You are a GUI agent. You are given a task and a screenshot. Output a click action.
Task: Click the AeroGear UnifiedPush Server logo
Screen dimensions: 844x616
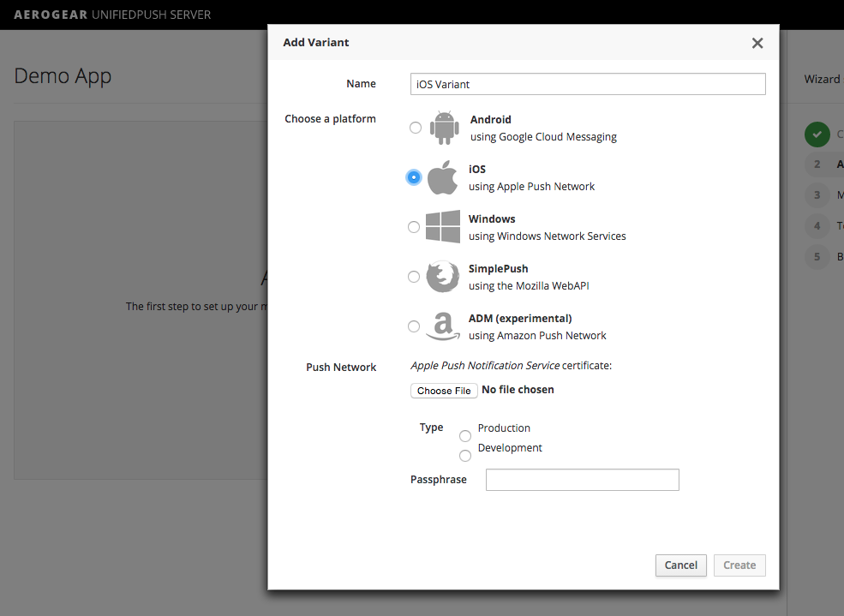click(x=111, y=15)
